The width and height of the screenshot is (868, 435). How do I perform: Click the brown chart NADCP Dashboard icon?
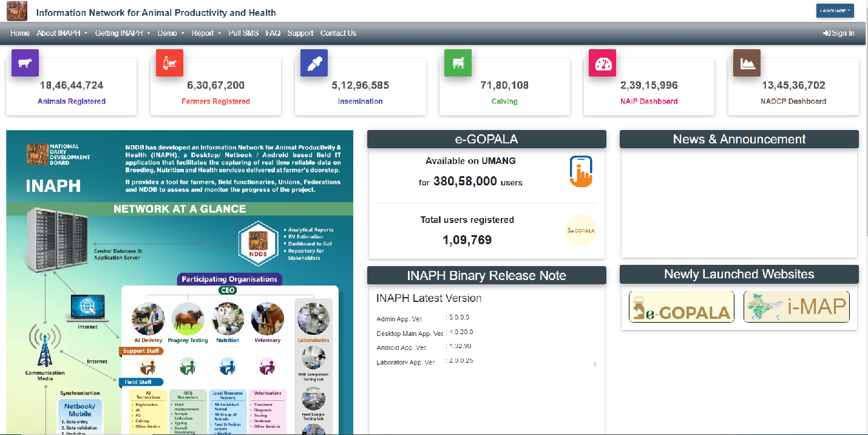coord(747,63)
